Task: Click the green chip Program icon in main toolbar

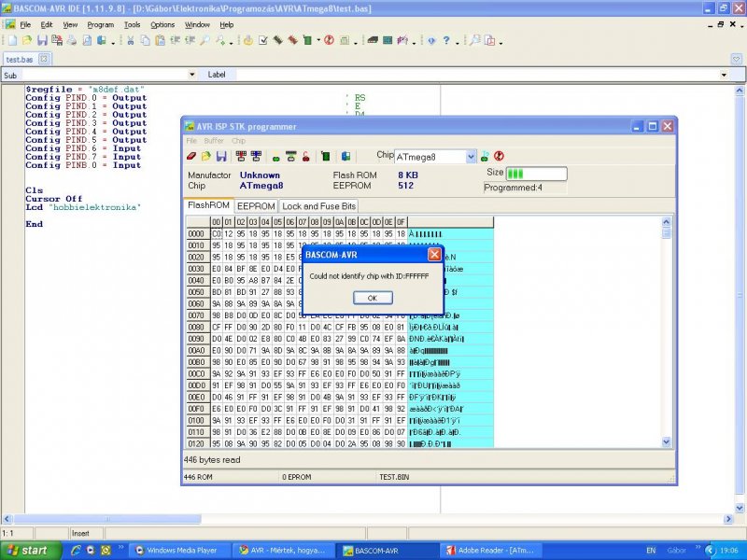Action: [x=307, y=40]
